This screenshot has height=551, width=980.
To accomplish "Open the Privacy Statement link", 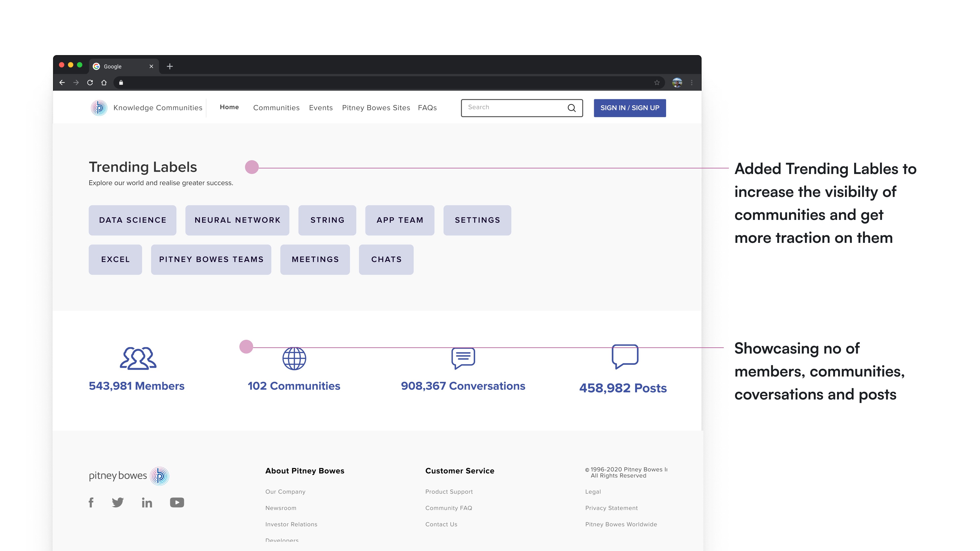I will [611, 508].
